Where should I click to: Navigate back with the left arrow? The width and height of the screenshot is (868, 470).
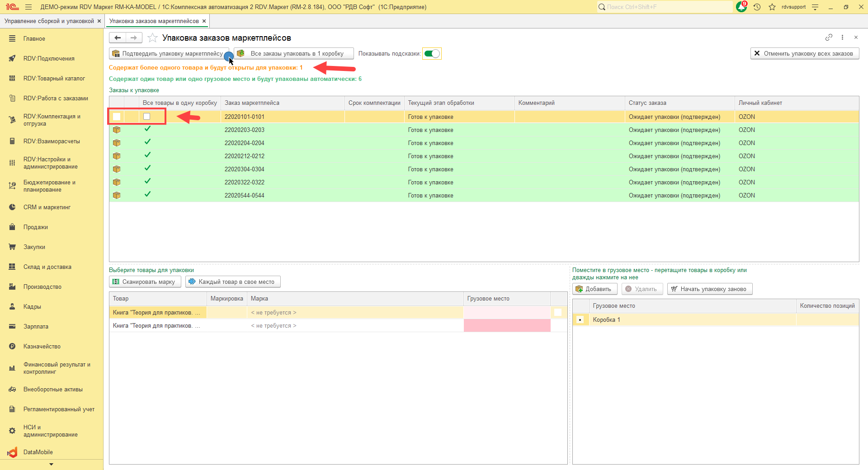118,38
